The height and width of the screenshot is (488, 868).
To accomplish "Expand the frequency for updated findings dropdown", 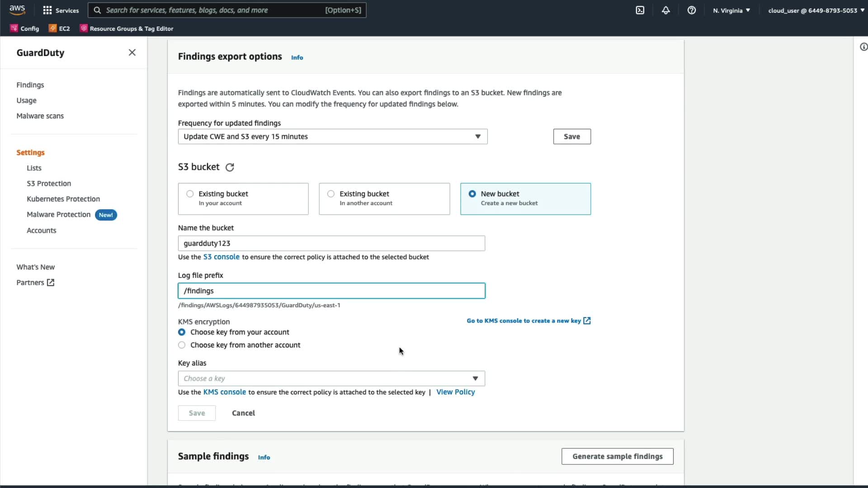I will 332,136.
